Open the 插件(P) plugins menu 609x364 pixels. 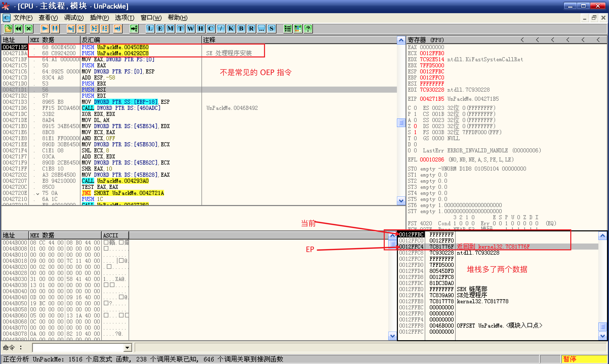click(99, 18)
